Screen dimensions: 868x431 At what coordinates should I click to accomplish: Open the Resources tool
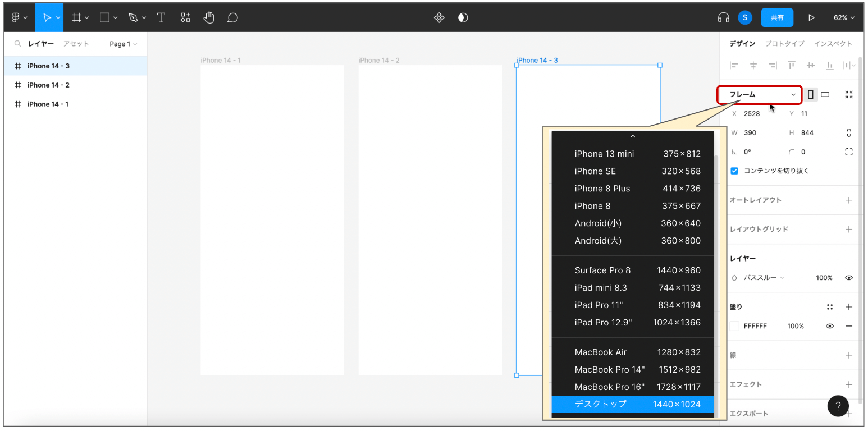pos(185,17)
